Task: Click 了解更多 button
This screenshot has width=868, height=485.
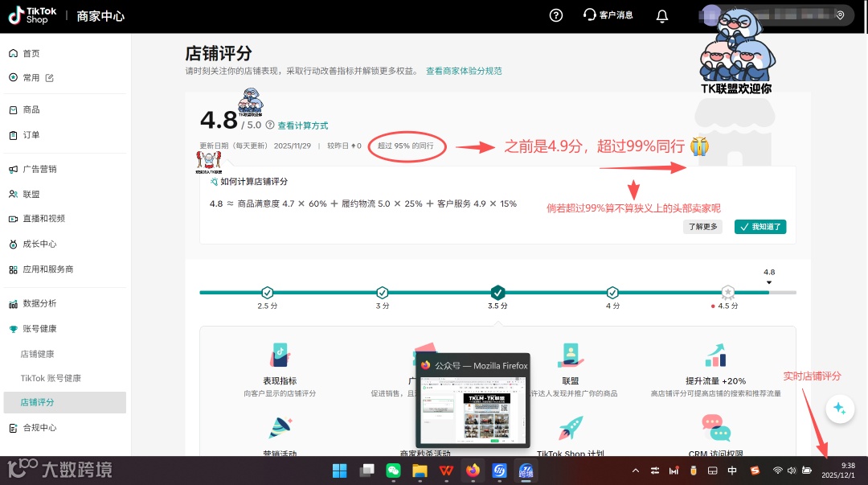Action: tap(702, 227)
